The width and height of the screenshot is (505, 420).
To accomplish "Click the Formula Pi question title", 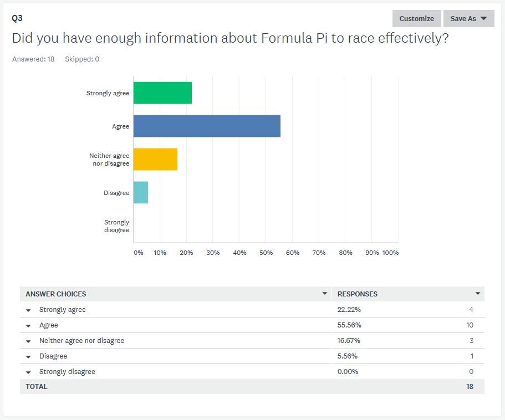I will [230, 38].
